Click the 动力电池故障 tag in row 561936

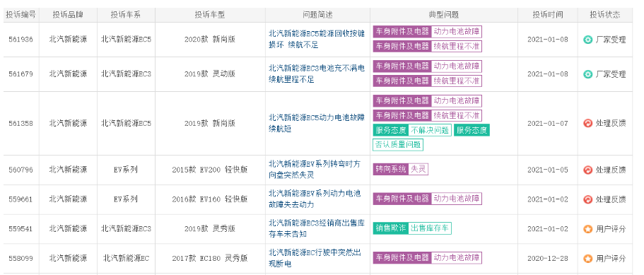(456, 32)
